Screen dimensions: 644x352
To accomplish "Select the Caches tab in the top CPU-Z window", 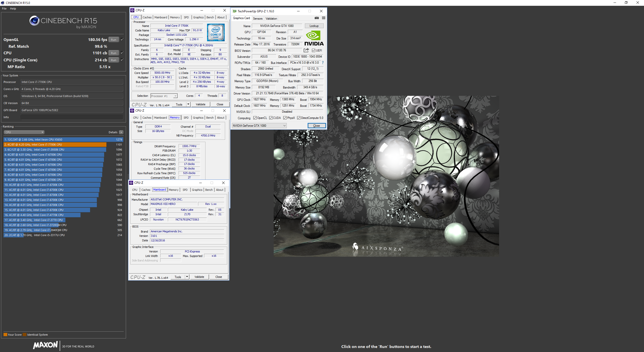I will click(147, 17).
